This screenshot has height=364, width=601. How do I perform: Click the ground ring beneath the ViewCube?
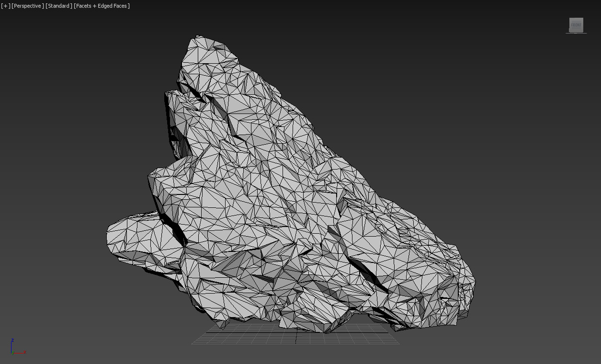click(576, 34)
